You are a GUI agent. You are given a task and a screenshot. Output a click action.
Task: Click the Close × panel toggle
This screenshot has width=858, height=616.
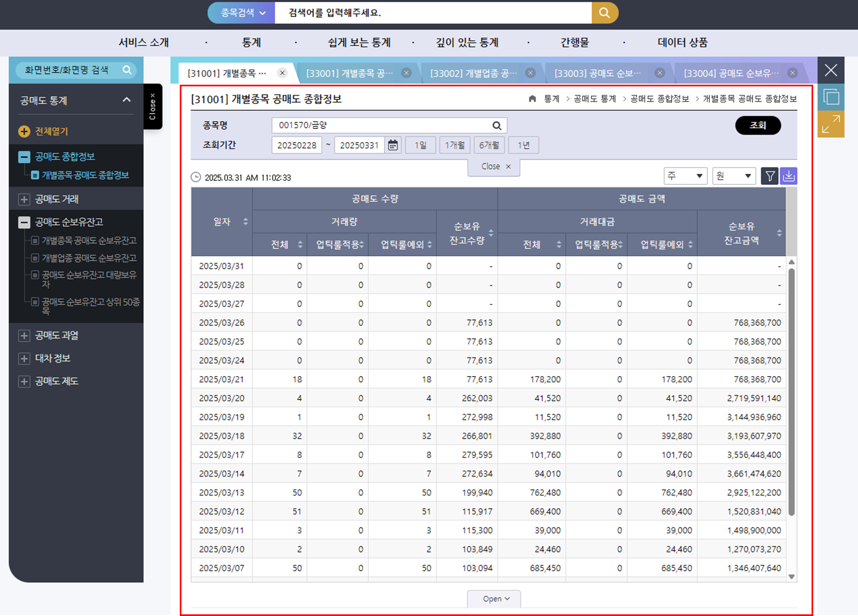tap(494, 167)
